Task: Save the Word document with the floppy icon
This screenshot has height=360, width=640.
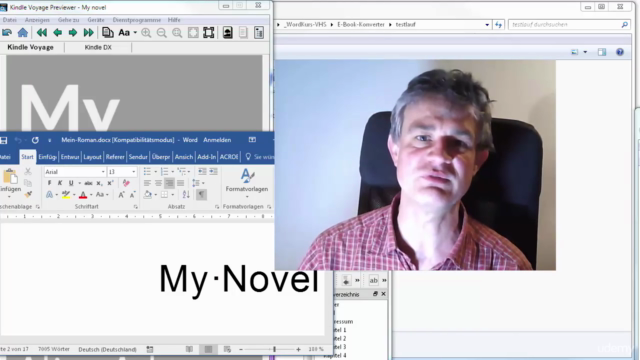Action: pyautogui.click(x=3, y=140)
